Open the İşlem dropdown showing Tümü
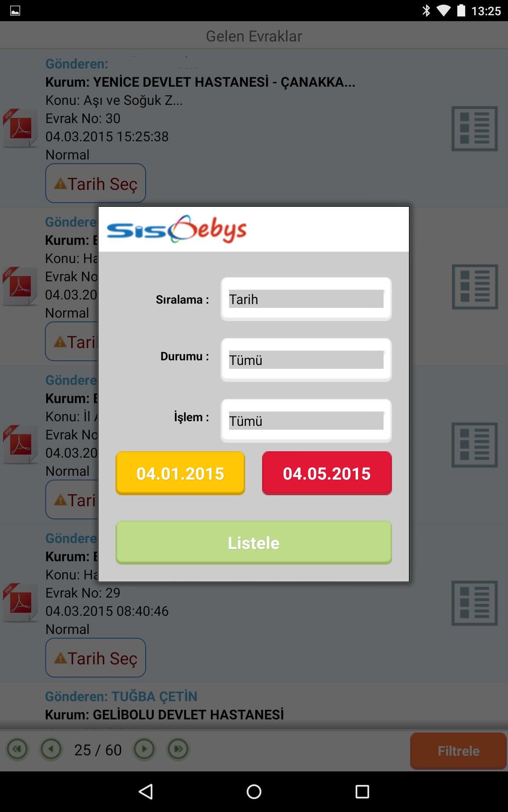This screenshot has height=812, width=508. click(x=306, y=421)
